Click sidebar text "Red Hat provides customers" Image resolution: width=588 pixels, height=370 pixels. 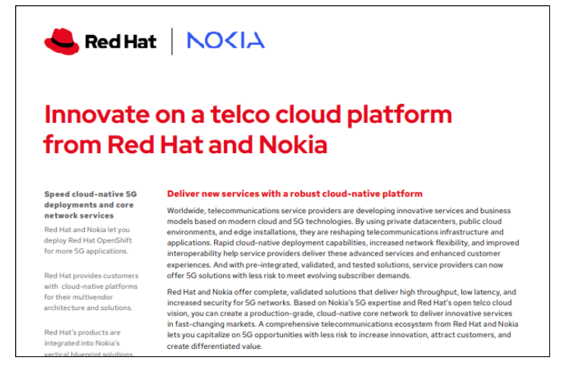pyautogui.click(x=91, y=276)
